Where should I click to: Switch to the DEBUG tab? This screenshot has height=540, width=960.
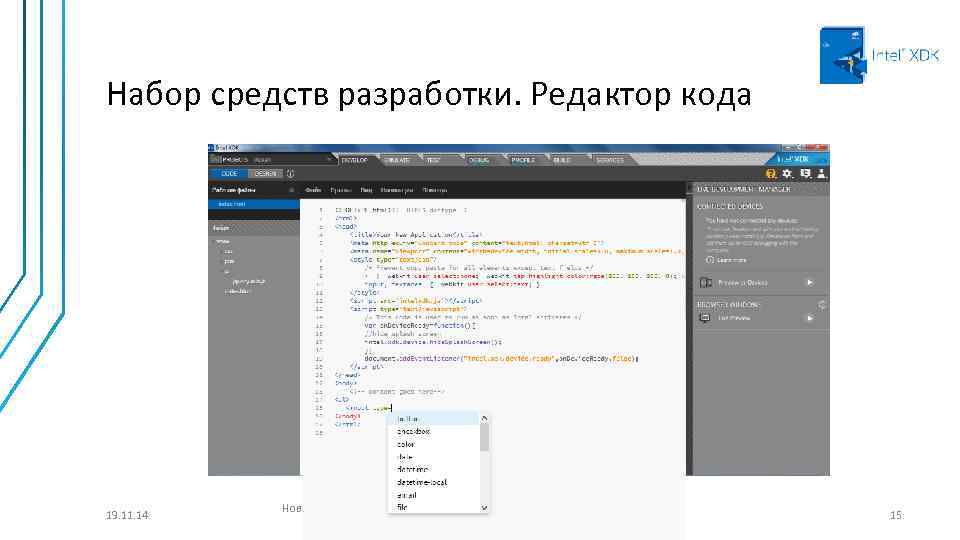pyautogui.click(x=478, y=160)
